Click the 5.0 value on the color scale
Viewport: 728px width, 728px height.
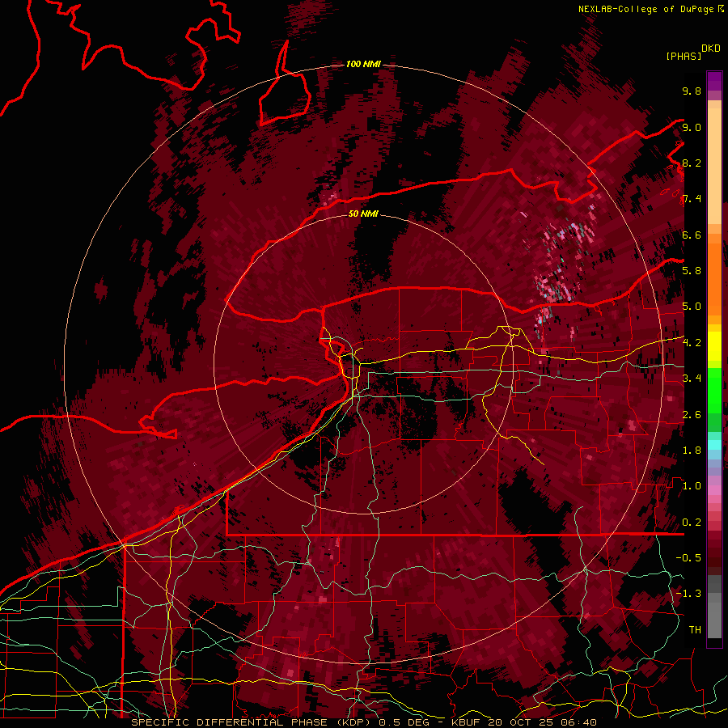(692, 307)
